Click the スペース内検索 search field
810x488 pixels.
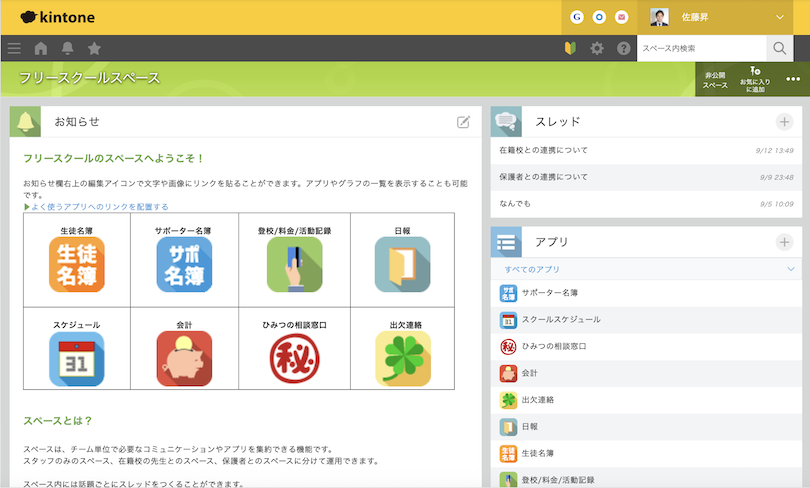coord(701,48)
